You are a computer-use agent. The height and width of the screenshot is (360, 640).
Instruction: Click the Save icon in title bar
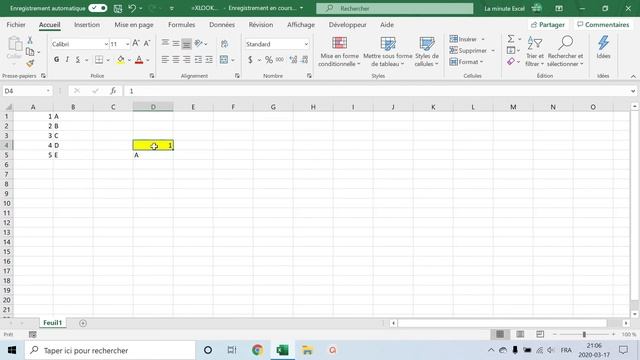pos(118,8)
